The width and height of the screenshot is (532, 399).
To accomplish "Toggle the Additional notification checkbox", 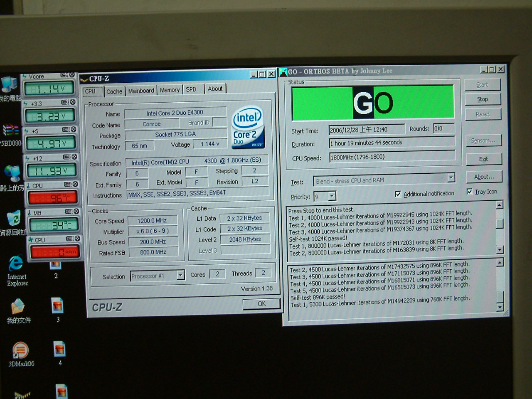I will click(x=398, y=194).
